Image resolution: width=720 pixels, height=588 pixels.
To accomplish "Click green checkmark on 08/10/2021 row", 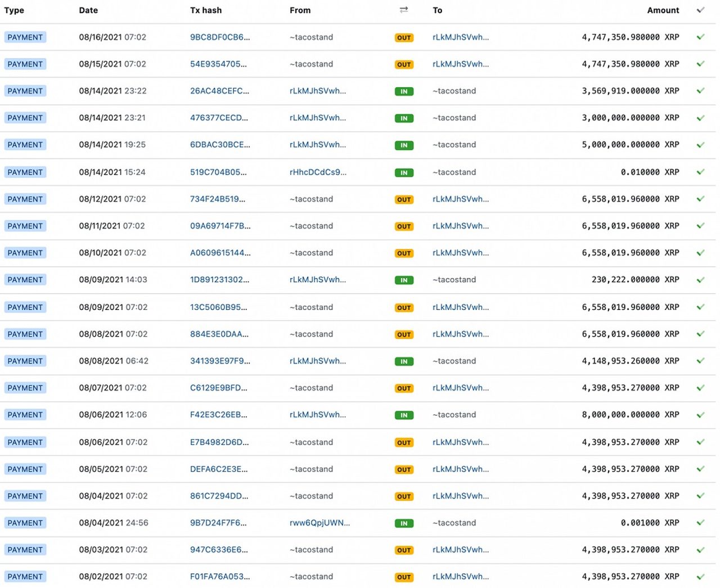I will tap(700, 253).
